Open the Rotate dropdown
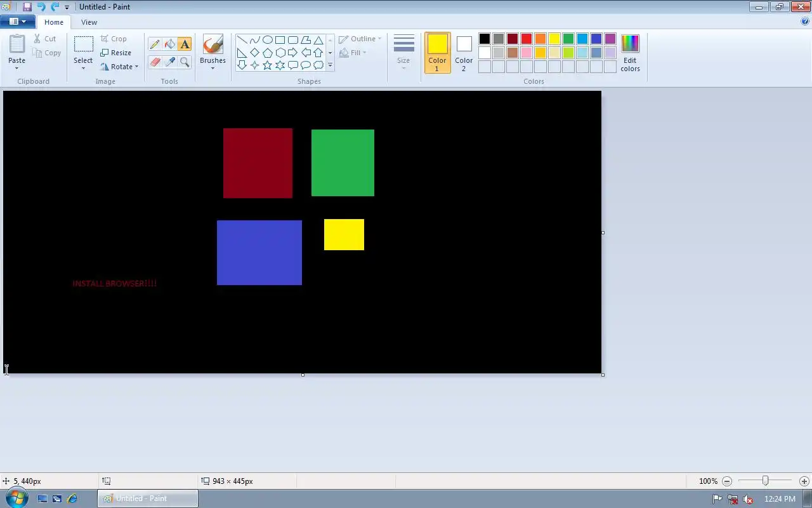 point(119,67)
